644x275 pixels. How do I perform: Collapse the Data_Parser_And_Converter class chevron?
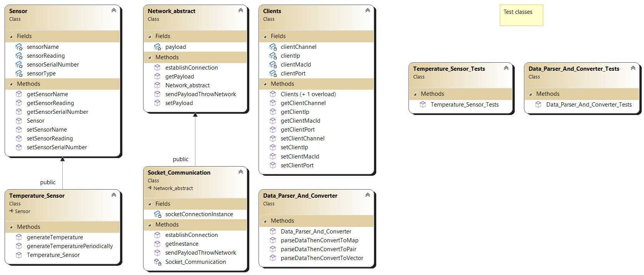368,195
